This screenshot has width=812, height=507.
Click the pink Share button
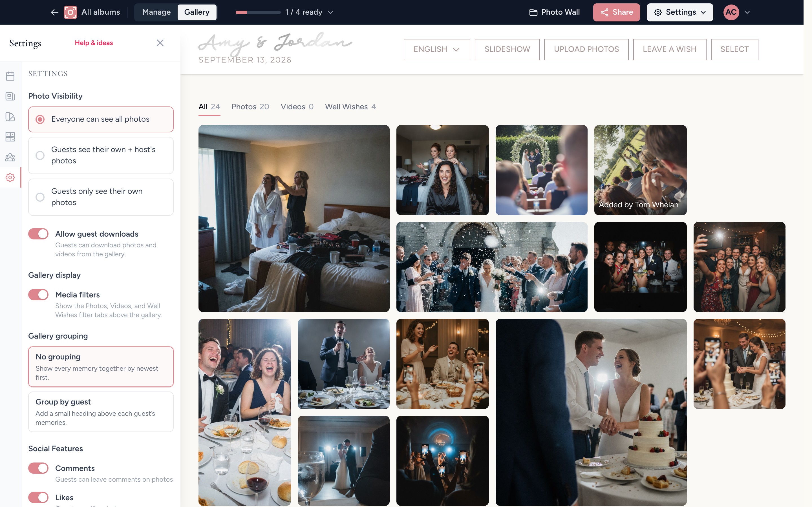point(616,12)
